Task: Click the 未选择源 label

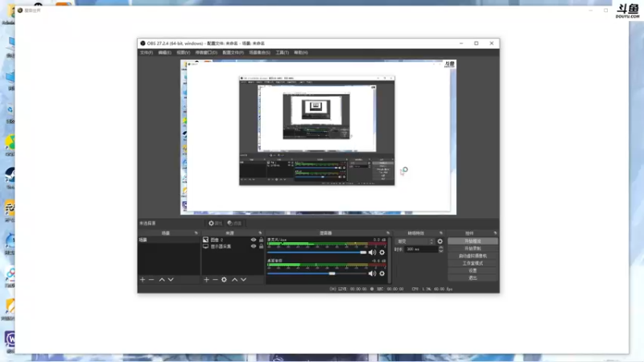Action: click(147, 224)
